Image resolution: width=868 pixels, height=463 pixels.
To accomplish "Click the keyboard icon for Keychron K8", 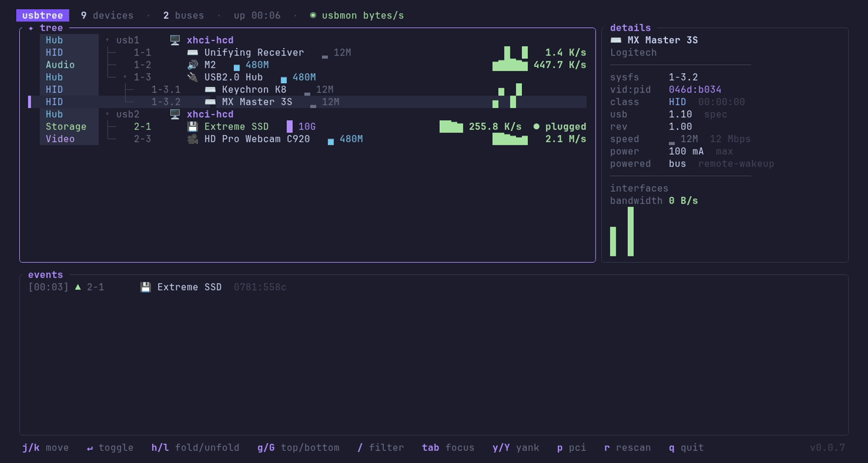I will click(210, 90).
